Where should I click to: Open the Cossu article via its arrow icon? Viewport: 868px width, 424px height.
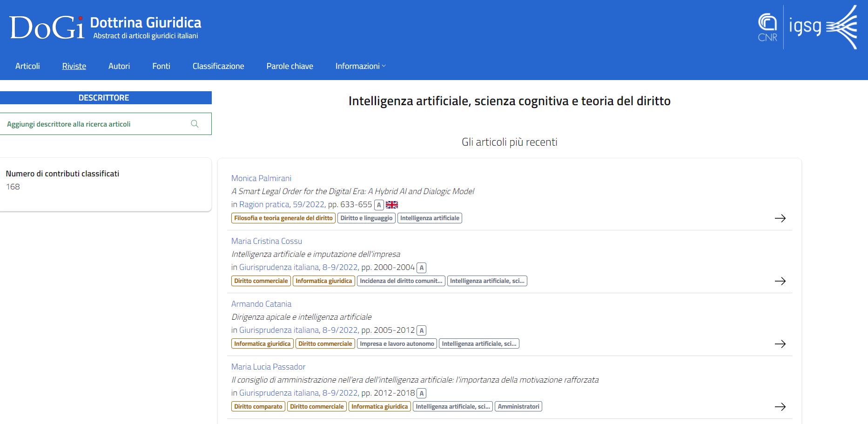(781, 281)
